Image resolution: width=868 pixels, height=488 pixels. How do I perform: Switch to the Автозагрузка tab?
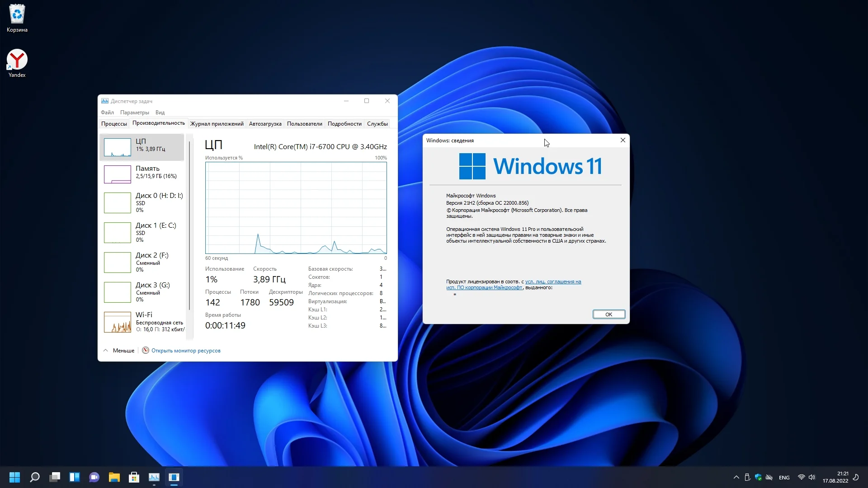point(265,124)
